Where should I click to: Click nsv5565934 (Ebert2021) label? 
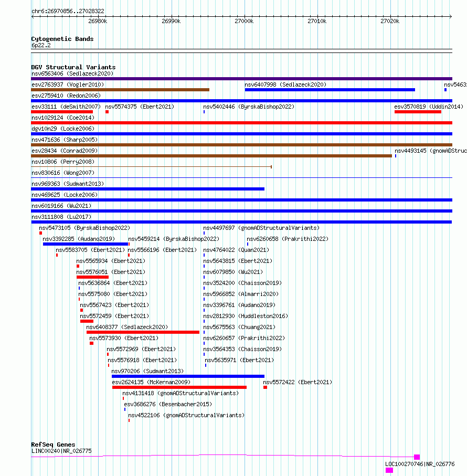[x=111, y=261]
